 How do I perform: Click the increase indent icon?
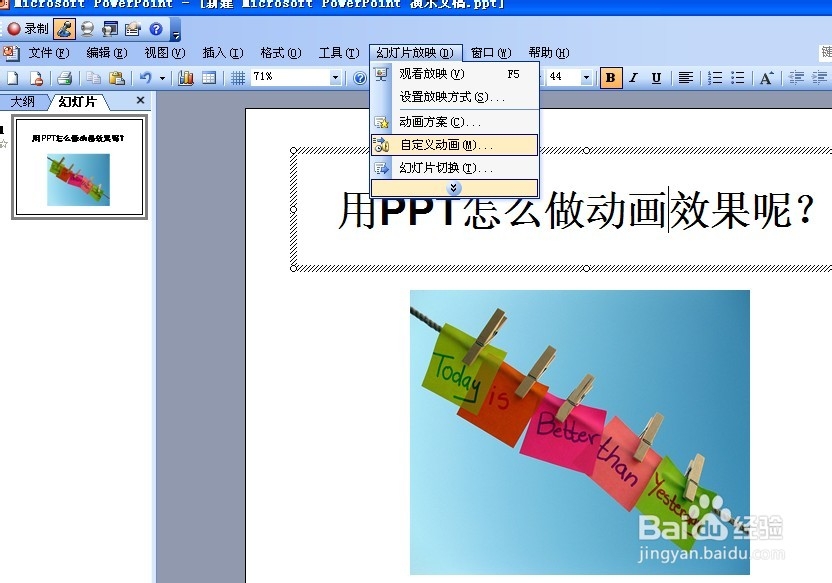coord(820,78)
